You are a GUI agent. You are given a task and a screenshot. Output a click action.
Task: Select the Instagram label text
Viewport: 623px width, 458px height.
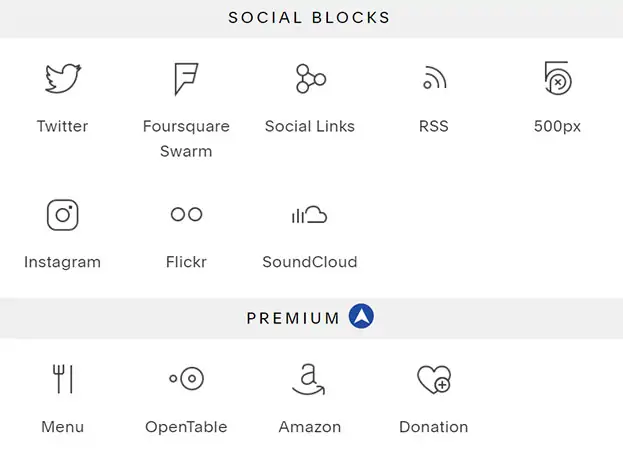tap(62, 263)
